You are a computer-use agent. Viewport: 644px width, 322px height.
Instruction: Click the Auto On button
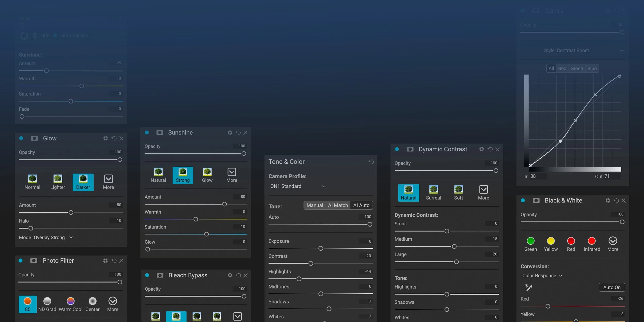pyautogui.click(x=612, y=287)
